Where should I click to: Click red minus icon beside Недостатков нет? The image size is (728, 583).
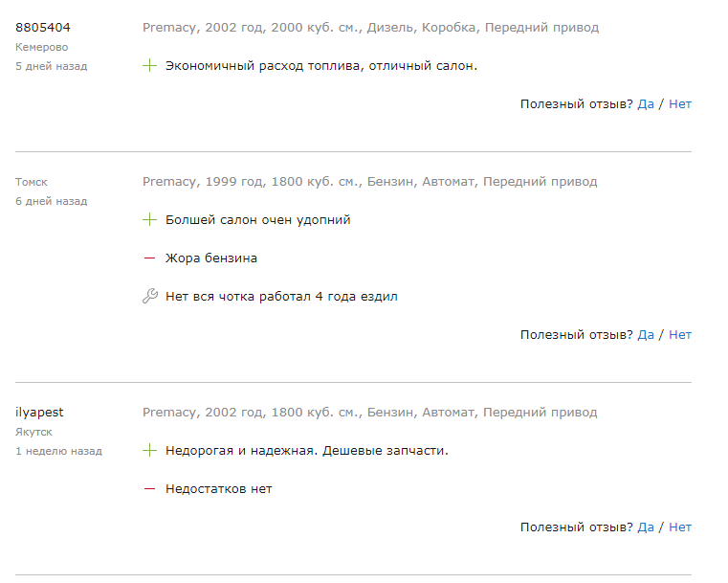tap(149, 488)
